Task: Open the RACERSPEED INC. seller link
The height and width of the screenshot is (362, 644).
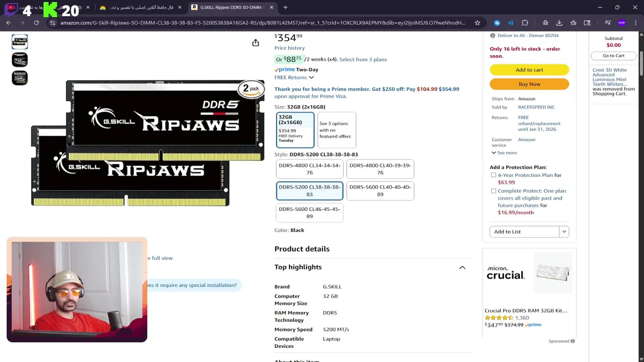Action: pos(537,107)
